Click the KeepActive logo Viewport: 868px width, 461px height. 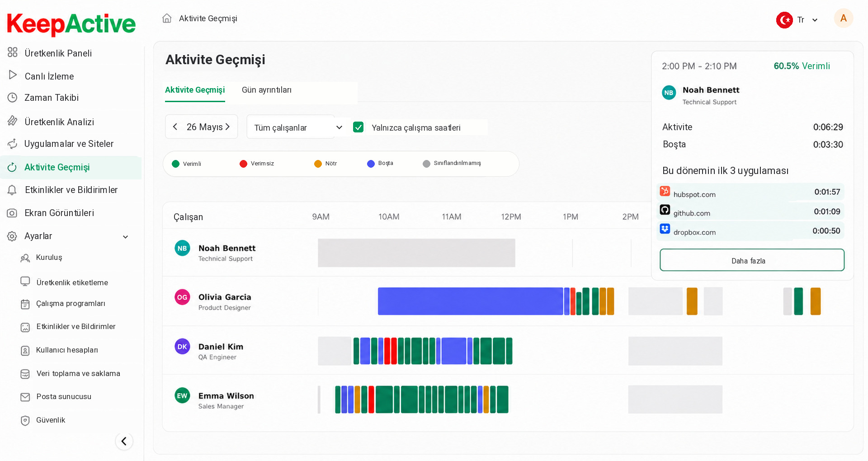point(71,24)
